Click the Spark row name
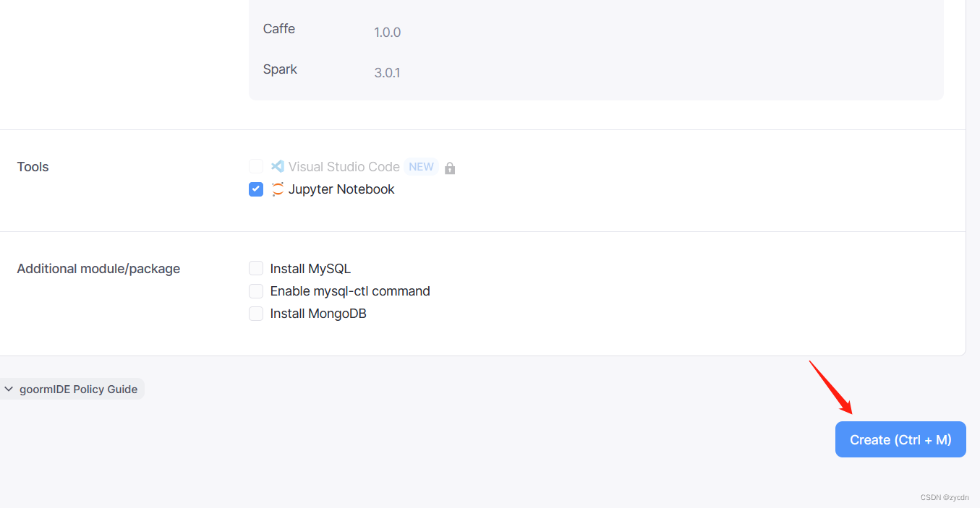This screenshot has height=508, width=980. pos(280,69)
